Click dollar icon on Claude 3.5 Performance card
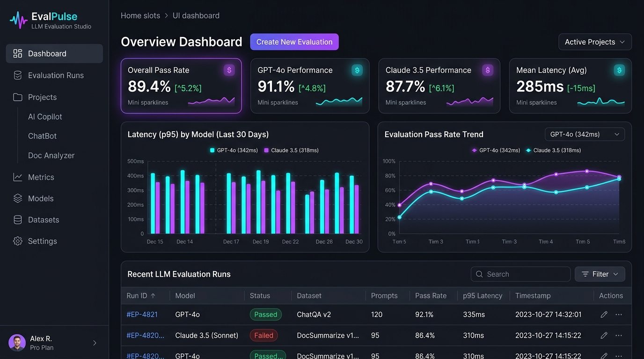This screenshot has width=644, height=359. coord(488,70)
